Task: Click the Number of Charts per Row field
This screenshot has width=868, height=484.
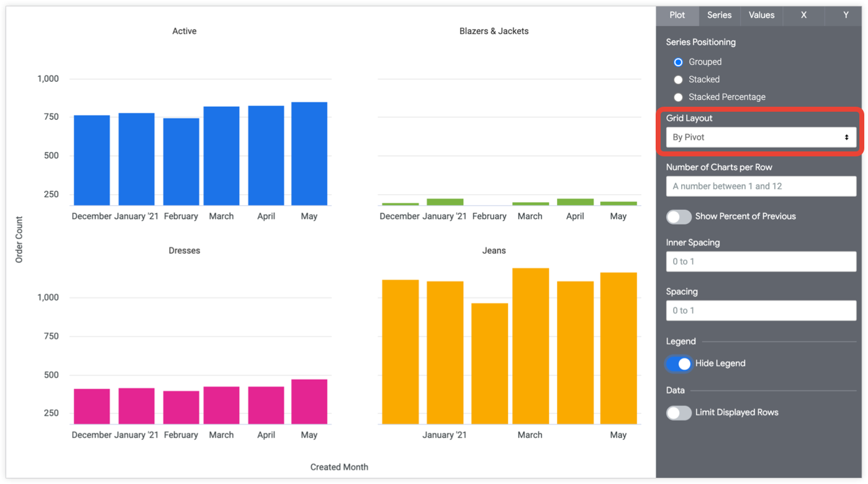Action: tap(761, 186)
